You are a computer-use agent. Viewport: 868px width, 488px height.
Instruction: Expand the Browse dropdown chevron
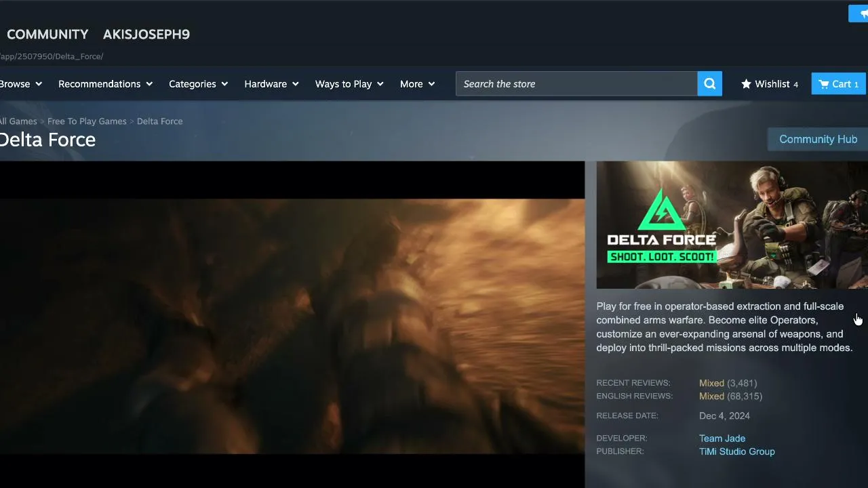(x=39, y=84)
